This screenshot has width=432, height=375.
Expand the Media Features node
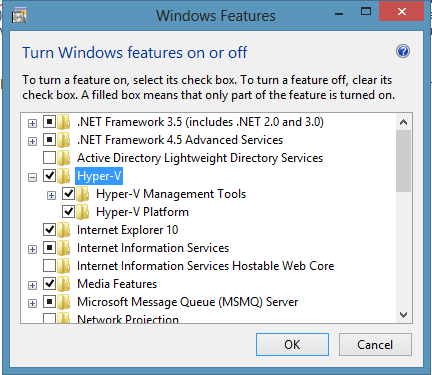coord(32,286)
